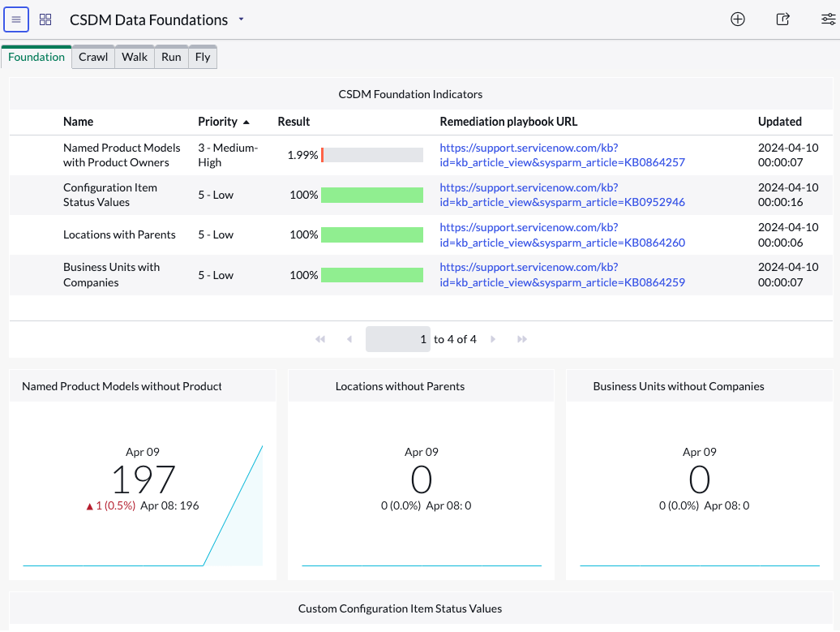Switch to the Fly tab
Image resolution: width=840 pixels, height=632 pixels.
pos(203,57)
